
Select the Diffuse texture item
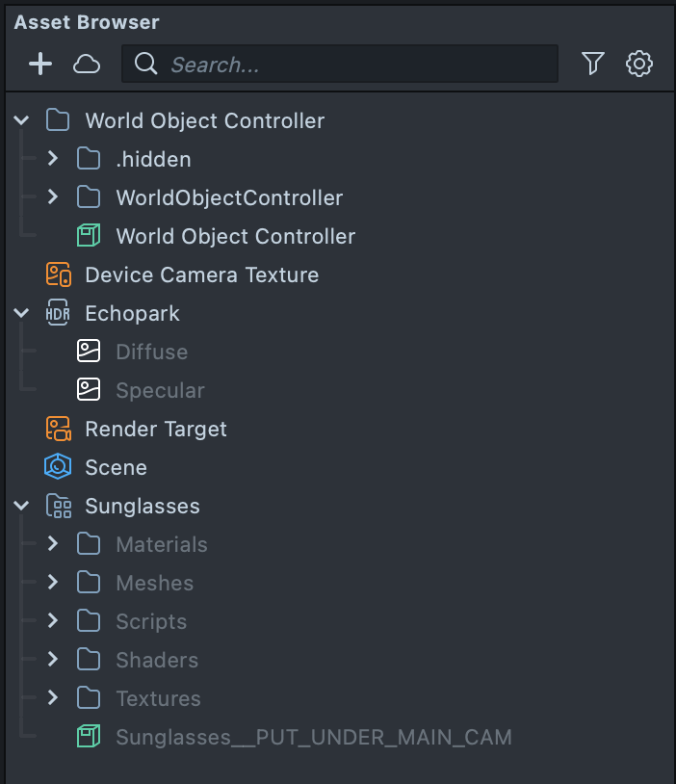pos(151,352)
